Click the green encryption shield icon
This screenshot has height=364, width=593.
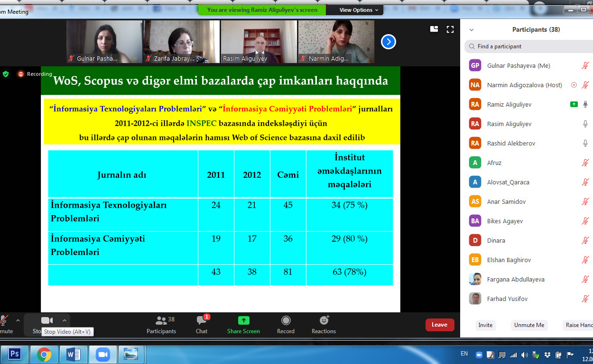pos(6,74)
